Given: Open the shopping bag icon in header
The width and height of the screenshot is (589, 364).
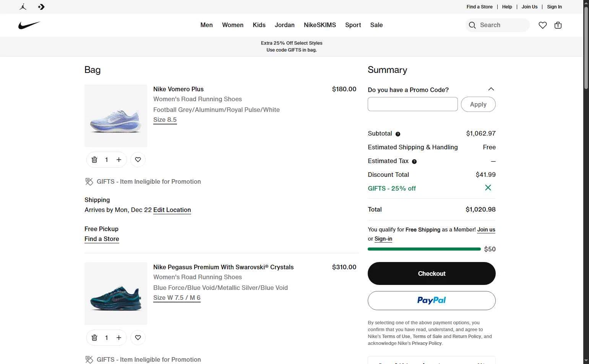Looking at the screenshot, I should tap(558, 25).
